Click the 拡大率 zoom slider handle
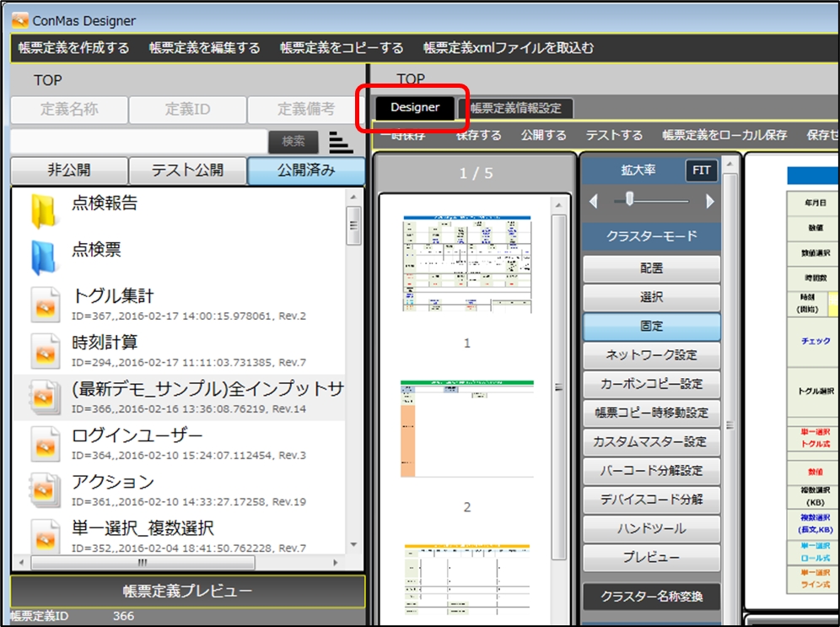840x627 pixels. coord(628,199)
